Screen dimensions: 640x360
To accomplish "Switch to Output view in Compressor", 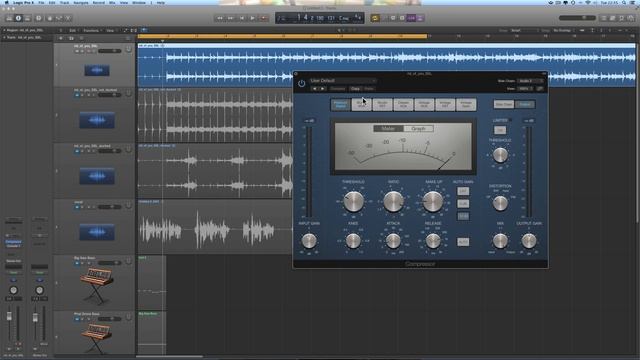I will pos(525,104).
